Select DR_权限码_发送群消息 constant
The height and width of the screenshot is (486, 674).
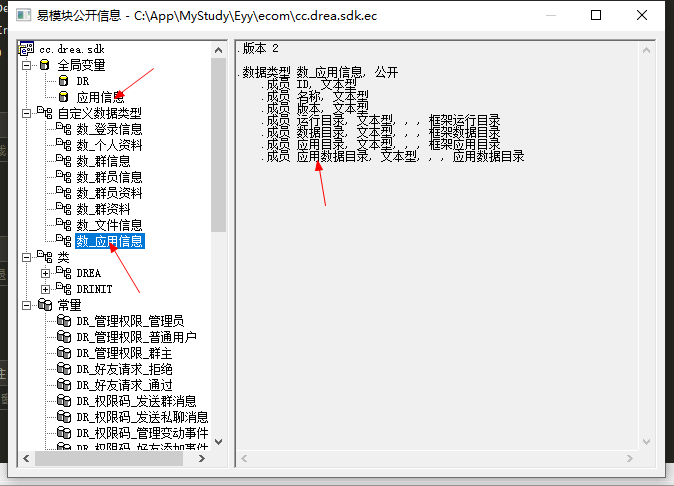pyautogui.click(x=142, y=401)
